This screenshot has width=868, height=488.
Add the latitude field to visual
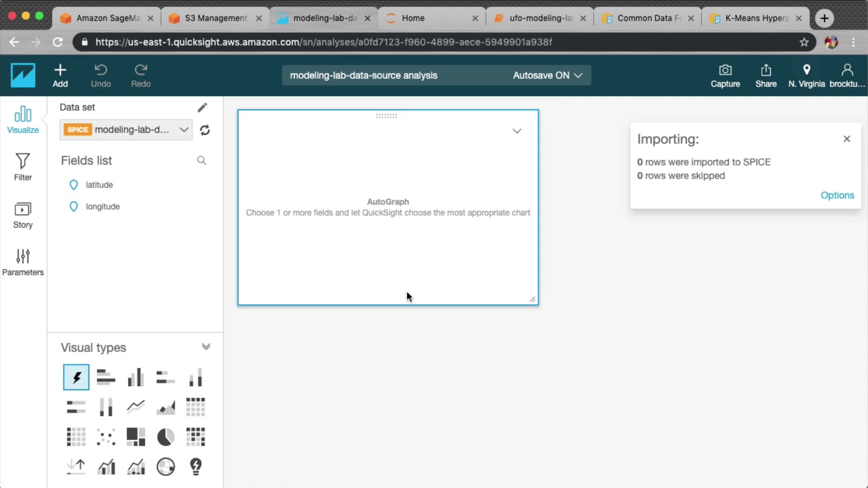point(99,185)
